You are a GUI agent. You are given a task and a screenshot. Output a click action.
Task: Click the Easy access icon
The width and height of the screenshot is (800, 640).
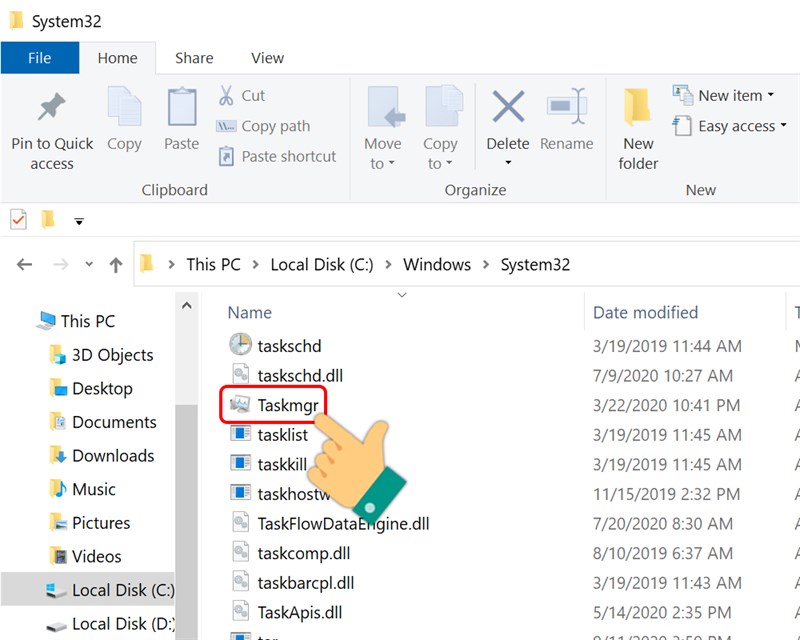click(682, 126)
